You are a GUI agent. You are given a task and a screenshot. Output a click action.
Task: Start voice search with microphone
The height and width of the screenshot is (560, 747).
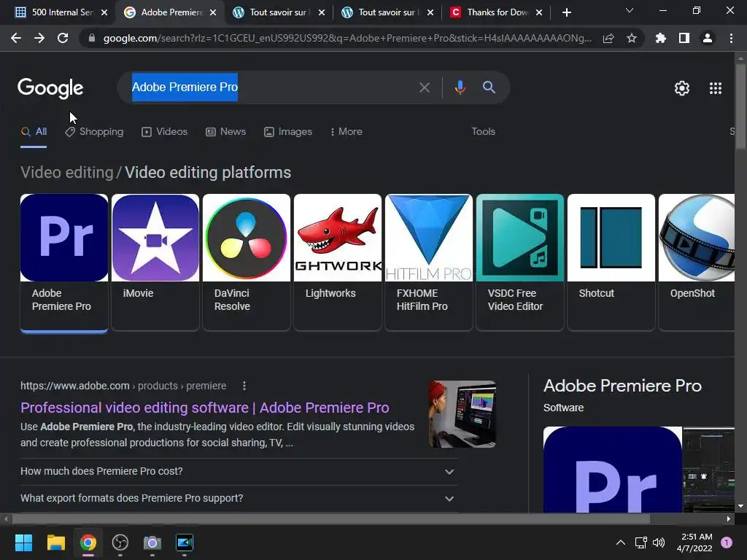pos(460,87)
